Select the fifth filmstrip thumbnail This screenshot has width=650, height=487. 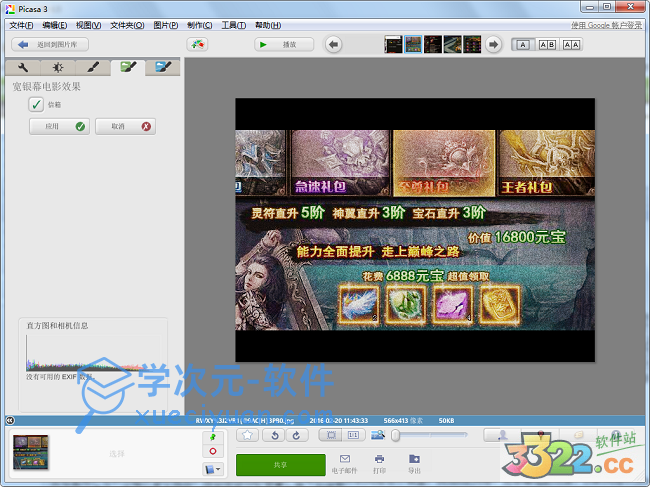click(x=472, y=44)
